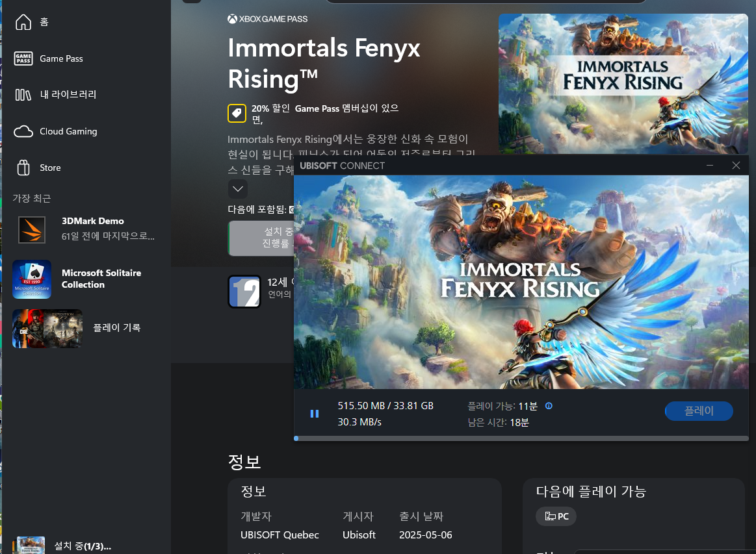Click the info icon beside 플레이 가능
The image size is (756, 554).
coord(549,406)
